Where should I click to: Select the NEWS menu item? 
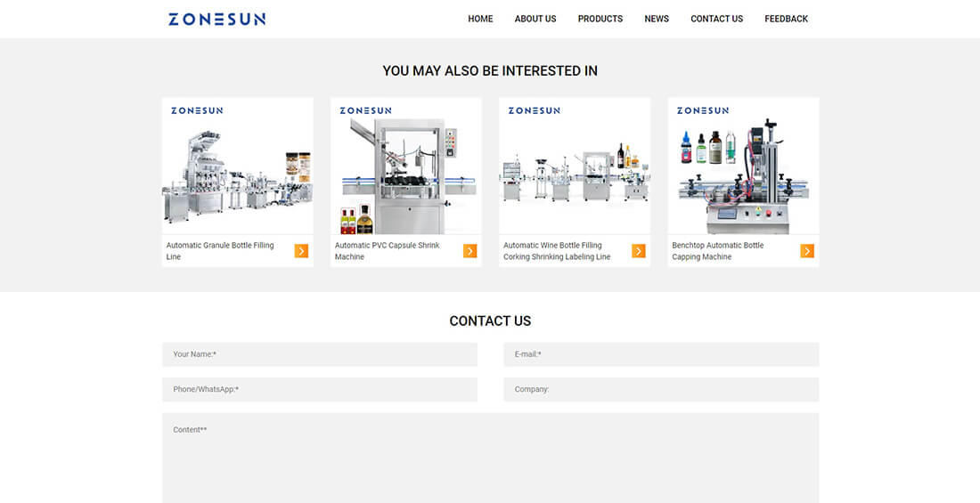click(657, 19)
